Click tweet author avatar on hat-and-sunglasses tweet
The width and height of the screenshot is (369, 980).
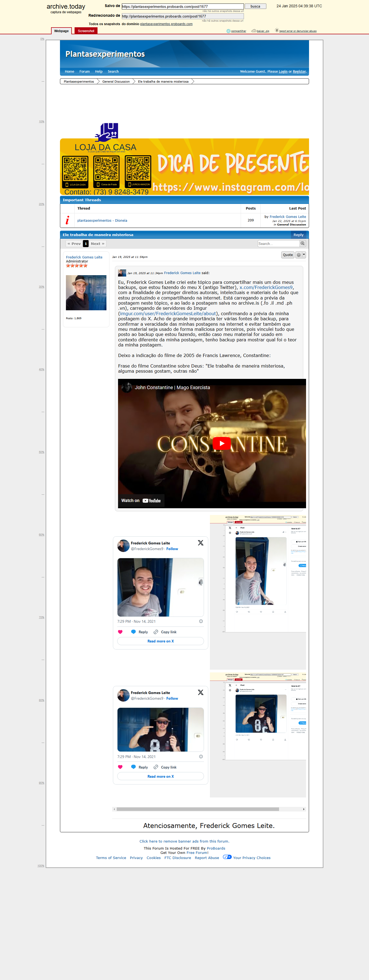point(123,695)
